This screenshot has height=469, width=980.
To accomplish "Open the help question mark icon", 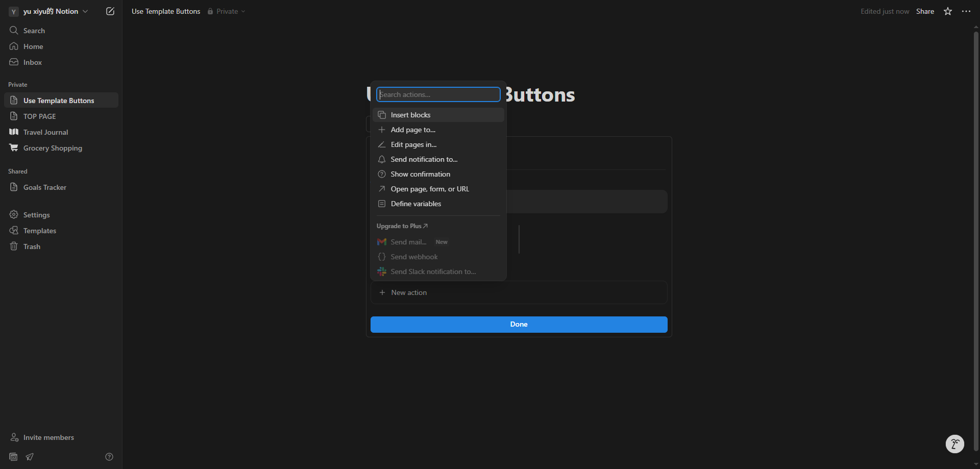I will tap(109, 457).
